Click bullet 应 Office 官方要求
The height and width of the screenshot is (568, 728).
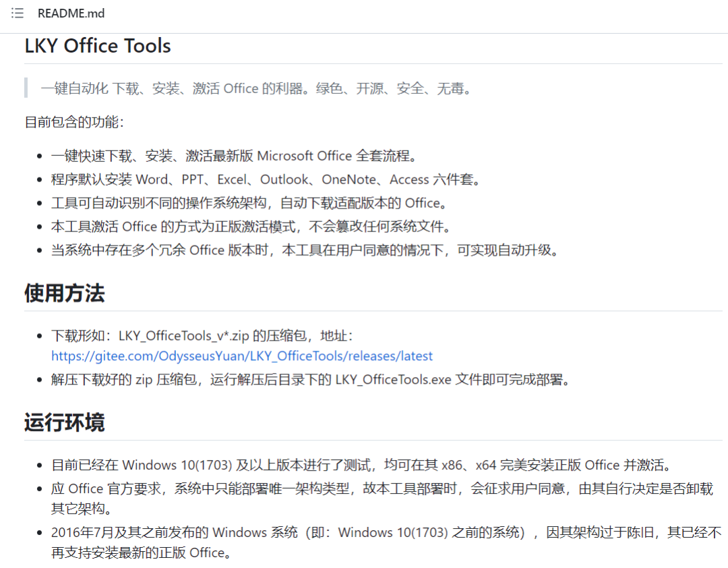(382, 499)
